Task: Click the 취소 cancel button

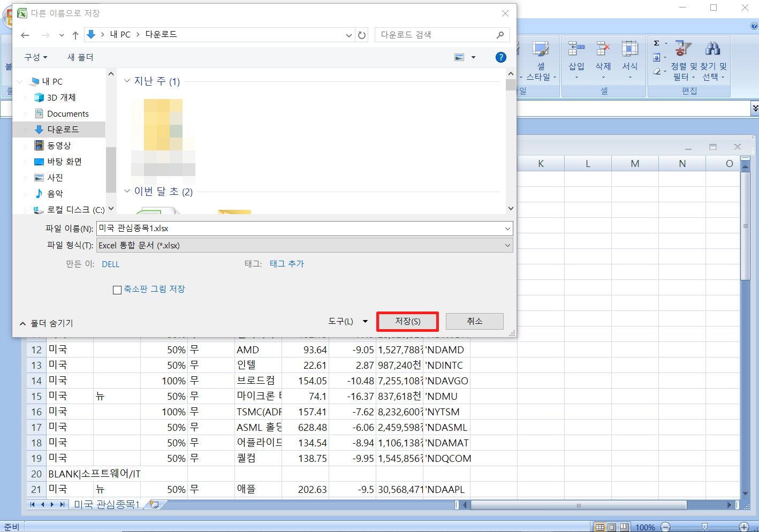Action: click(x=475, y=321)
